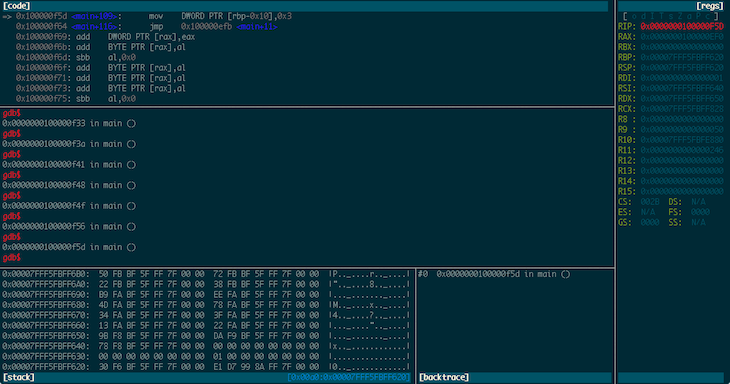The image size is (730, 384).
Task: Select backtrace frame #0 entry
Action: point(494,274)
